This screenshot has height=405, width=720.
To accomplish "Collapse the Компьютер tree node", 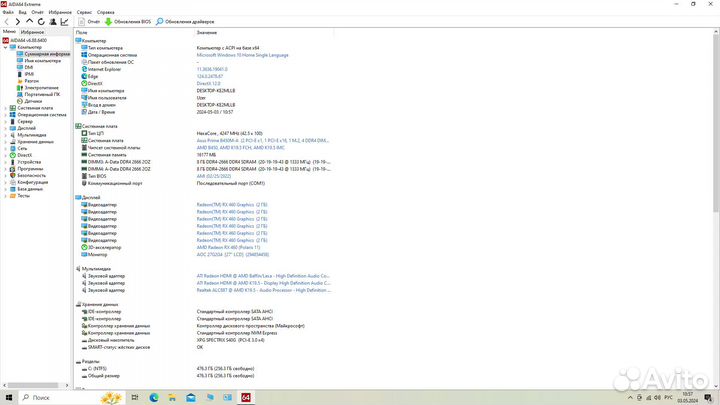I will click(5, 47).
